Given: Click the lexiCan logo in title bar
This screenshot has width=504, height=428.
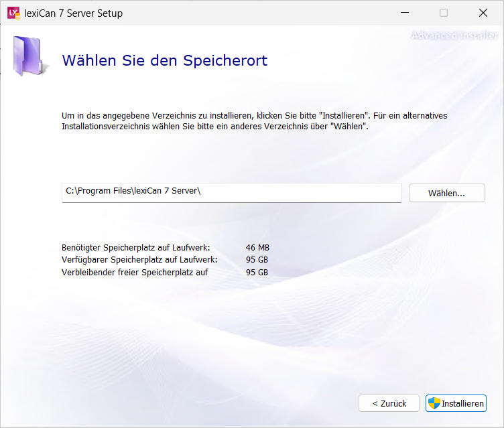Looking at the screenshot, I should click(x=13, y=13).
